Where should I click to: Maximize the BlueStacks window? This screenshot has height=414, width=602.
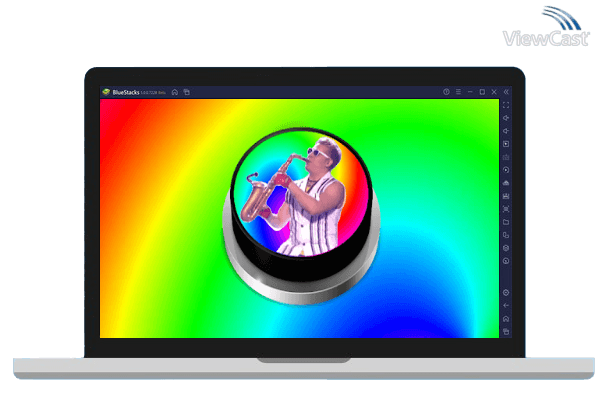pos(482,92)
